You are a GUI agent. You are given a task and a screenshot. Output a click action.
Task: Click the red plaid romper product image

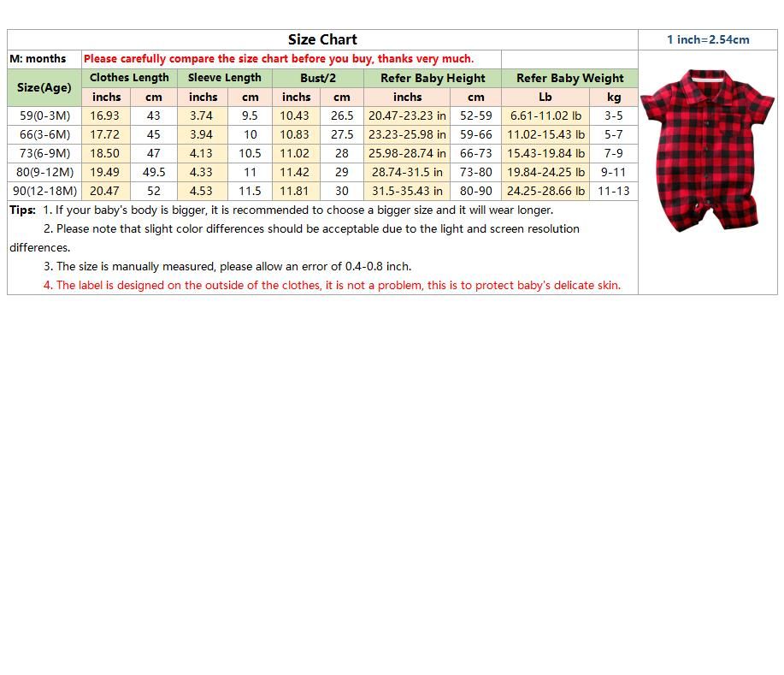pyautogui.click(x=707, y=151)
